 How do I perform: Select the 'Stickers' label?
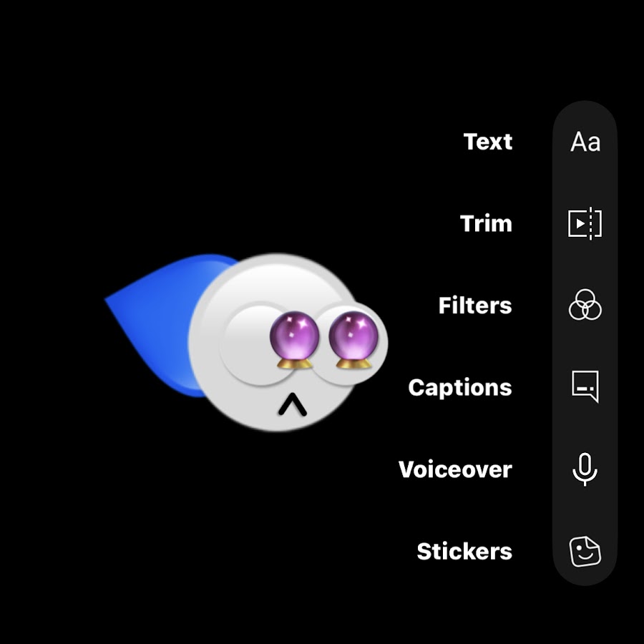tap(464, 551)
